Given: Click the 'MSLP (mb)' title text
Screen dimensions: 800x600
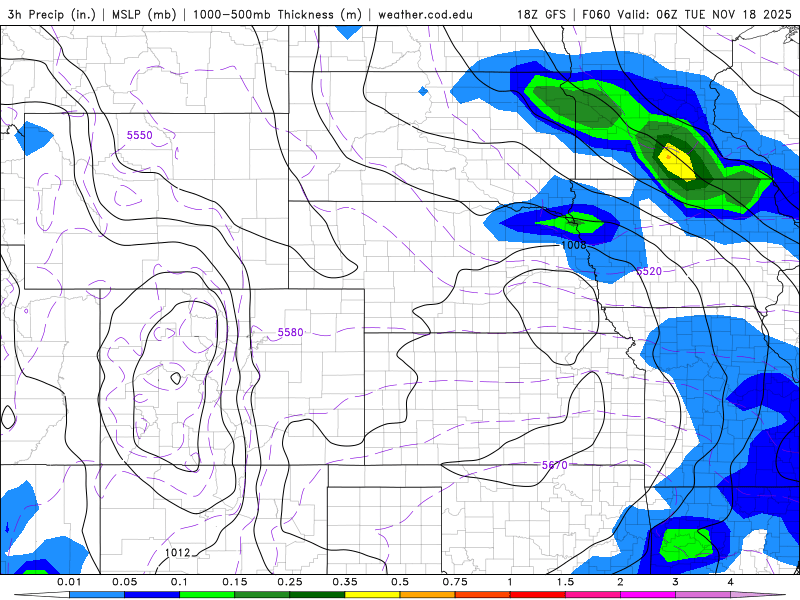Looking at the screenshot, I should 144,14.
